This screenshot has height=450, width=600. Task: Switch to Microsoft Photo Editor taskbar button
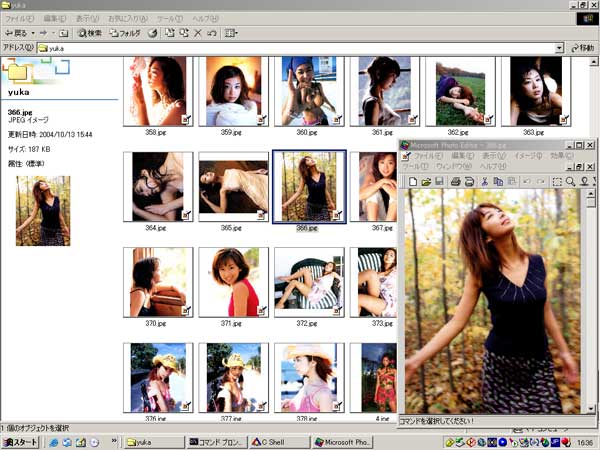(x=342, y=443)
